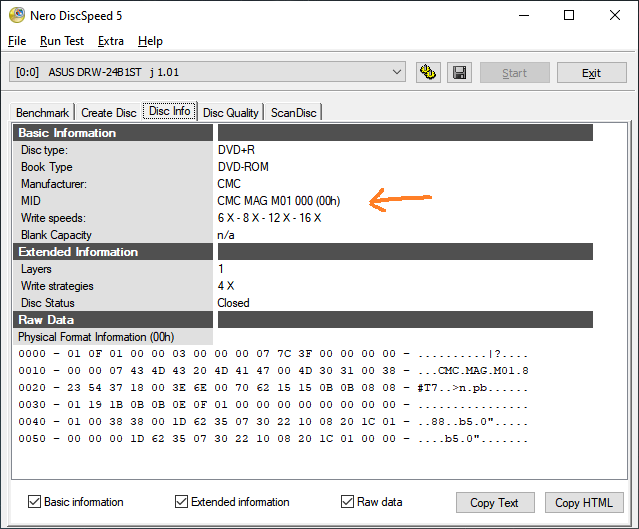Click the Write strategies value 4 X
The height and width of the screenshot is (529, 639).
[x=226, y=286]
